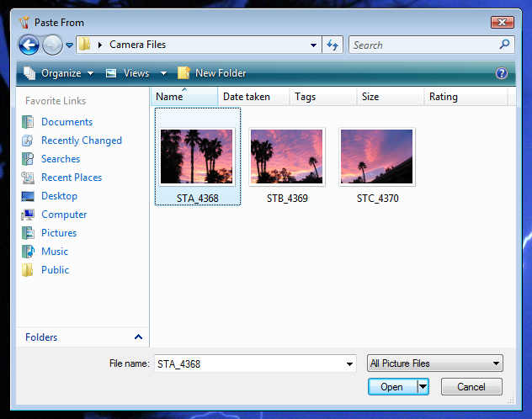This screenshot has width=532, height=419.
Task: Click the Documents folder icon
Action: (x=28, y=122)
